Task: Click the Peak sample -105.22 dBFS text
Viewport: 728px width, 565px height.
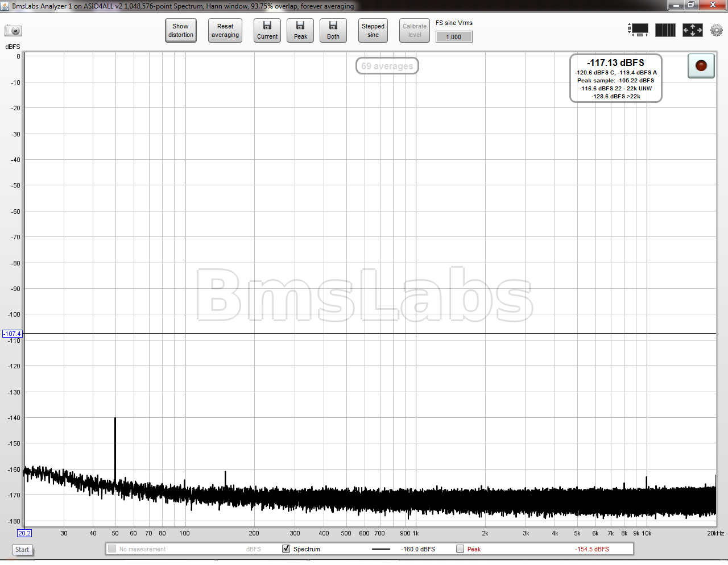Action: click(x=616, y=81)
